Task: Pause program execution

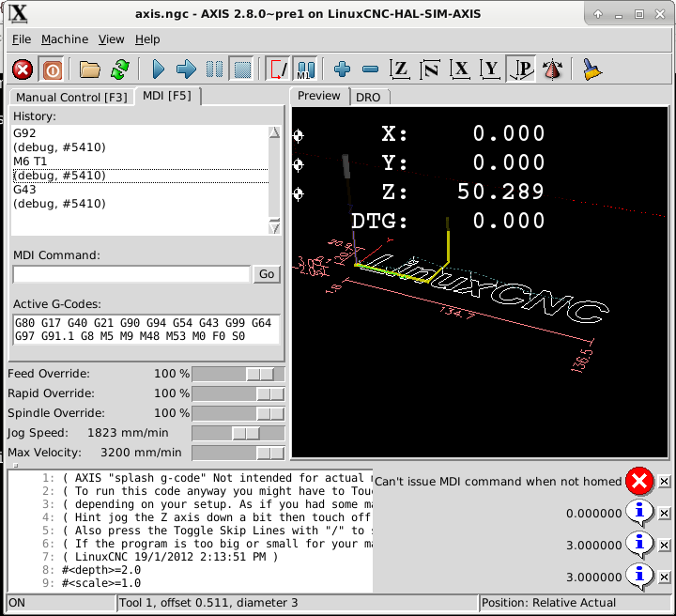Action: click(x=214, y=69)
